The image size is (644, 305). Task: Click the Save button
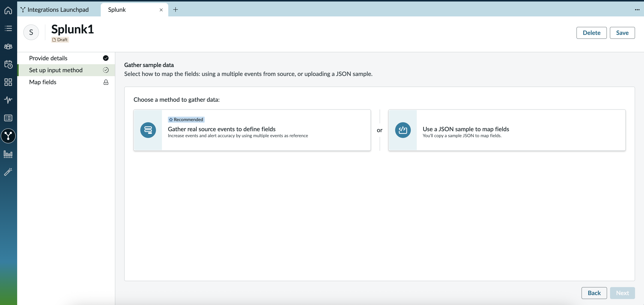click(x=622, y=33)
